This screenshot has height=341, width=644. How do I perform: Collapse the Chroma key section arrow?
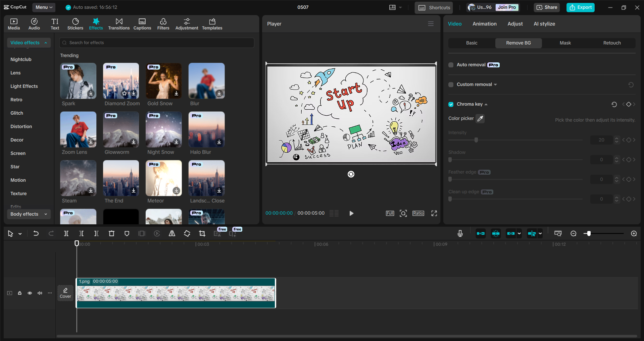pyautogui.click(x=486, y=105)
